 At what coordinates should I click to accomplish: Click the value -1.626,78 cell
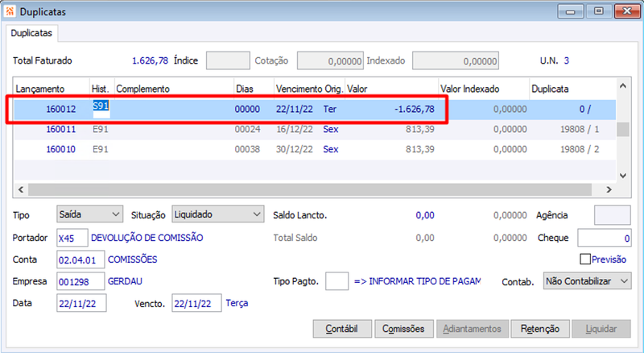click(415, 109)
